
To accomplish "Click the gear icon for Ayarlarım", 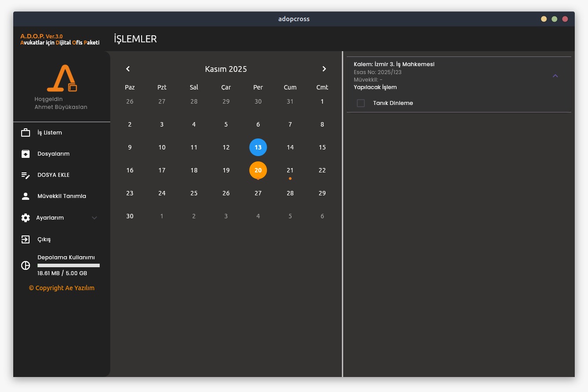I will click(26, 218).
